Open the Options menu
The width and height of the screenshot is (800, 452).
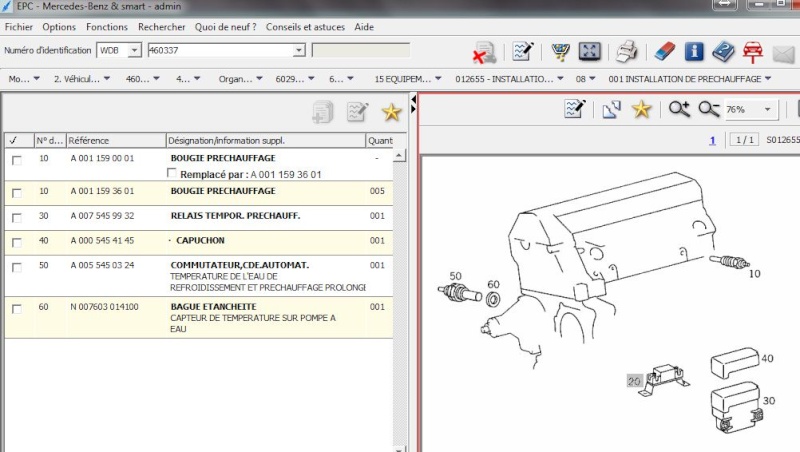tap(59, 27)
